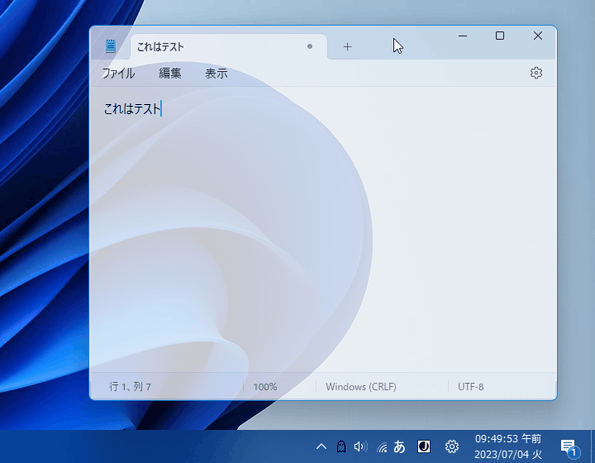This screenshot has width=595, height=463.
Task: Click the taskbar settings gear icon
Action: coord(452,447)
